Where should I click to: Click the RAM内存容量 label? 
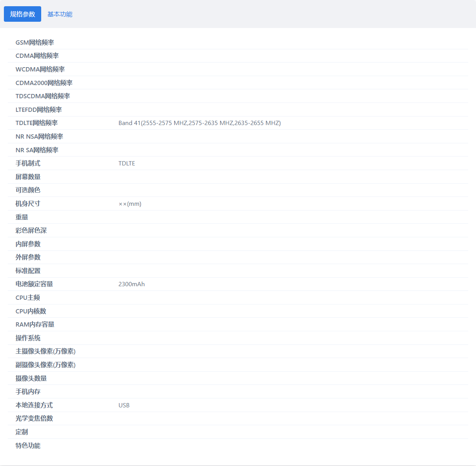[x=35, y=324]
